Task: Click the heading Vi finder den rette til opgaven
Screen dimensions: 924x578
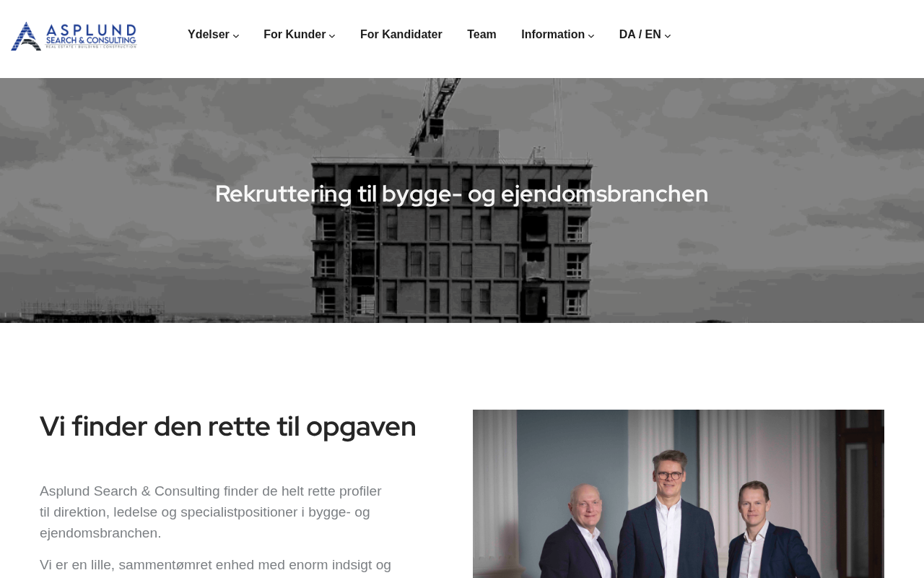Action: 228,426
